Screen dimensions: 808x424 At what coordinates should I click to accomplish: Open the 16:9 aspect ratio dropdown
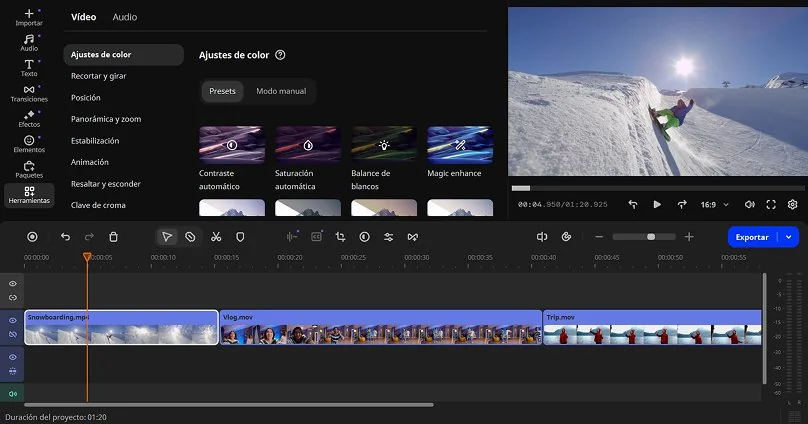714,204
